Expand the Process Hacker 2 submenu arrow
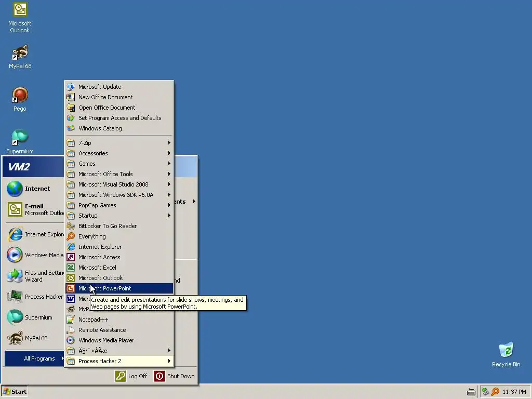 coord(169,361)
